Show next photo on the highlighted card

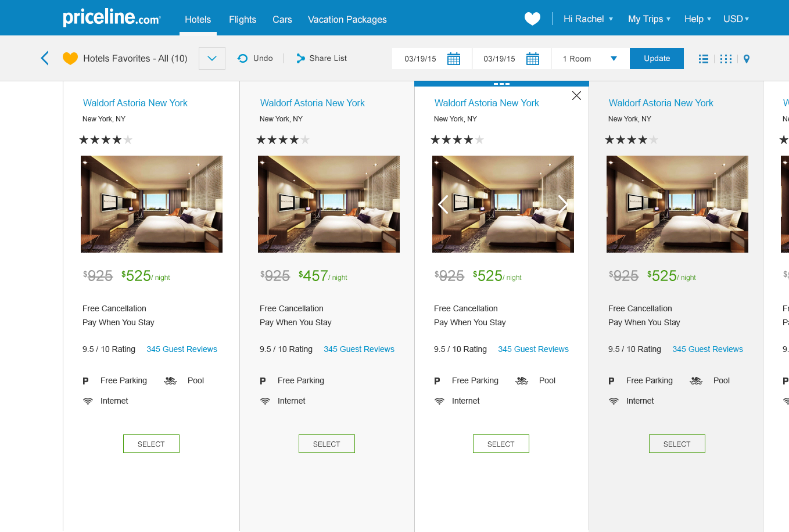(563, 204)
